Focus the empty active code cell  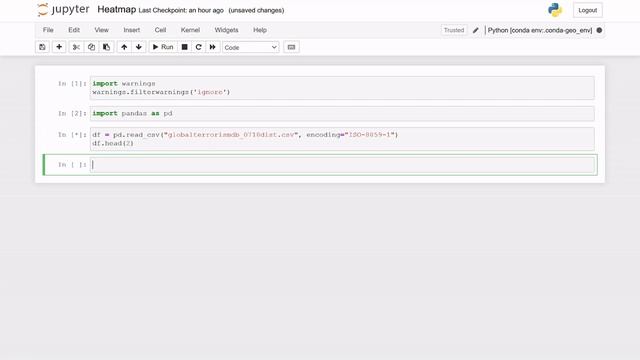pyautogui.click(x=342, y=165)
